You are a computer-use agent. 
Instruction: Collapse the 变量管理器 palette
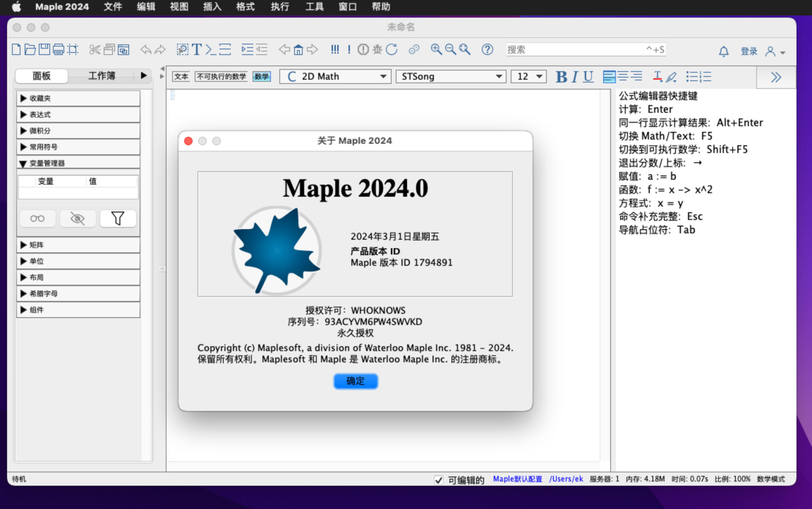[x=78, y=163]
